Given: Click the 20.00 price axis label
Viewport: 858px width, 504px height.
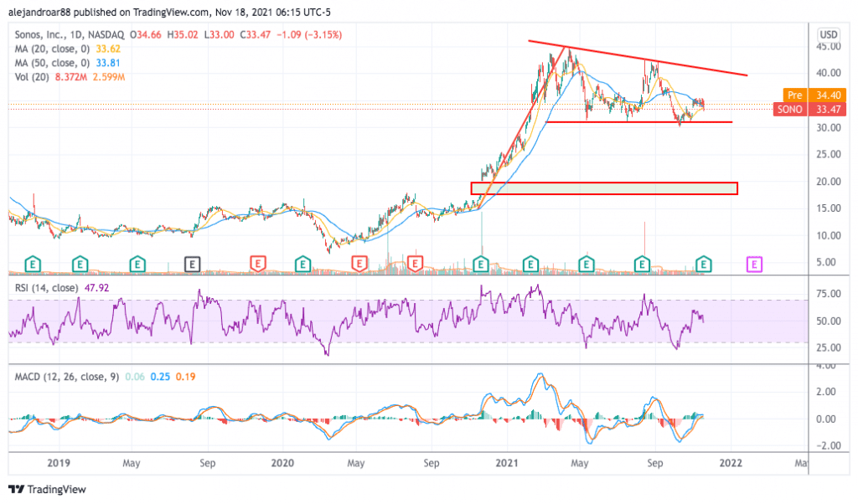Looking at the screenshot, I should coord(829,182).
